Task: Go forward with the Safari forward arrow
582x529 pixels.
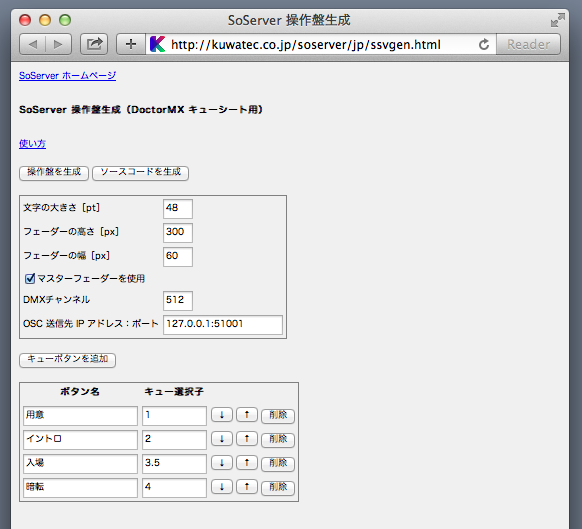Action: coord(58,44)
